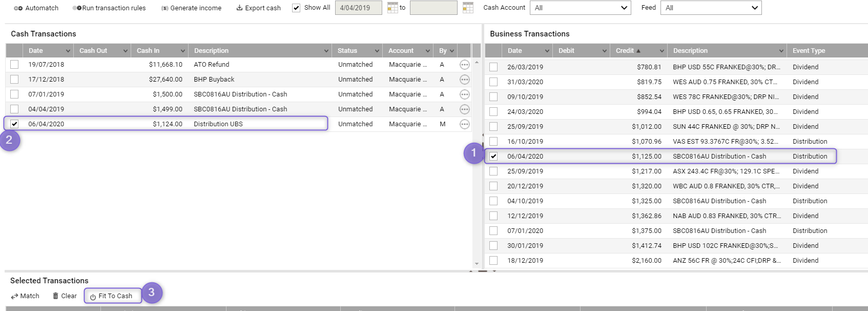868x311 pixels.
Task: Open Cash In column filter arrow
Action: point(183,51)
